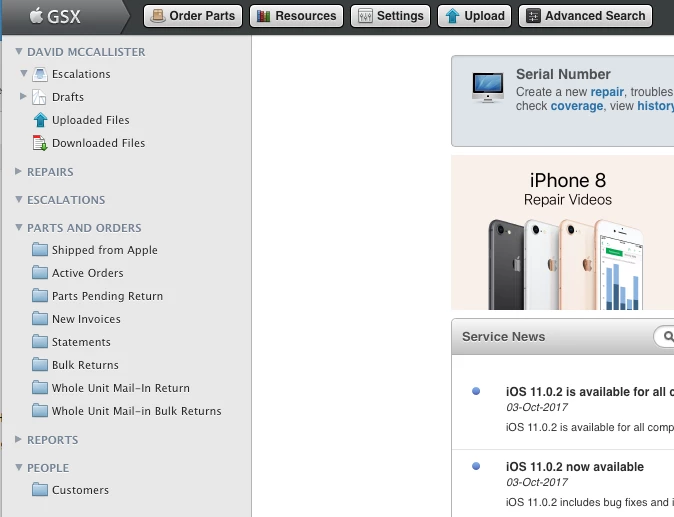The width and height of the screenshot is (674, 517).
Task: Click the Service News search magnifier
Action: click(x=668, y=337)
